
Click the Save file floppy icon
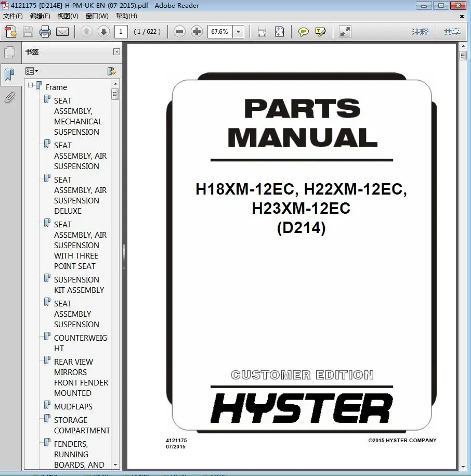[28, 32]
